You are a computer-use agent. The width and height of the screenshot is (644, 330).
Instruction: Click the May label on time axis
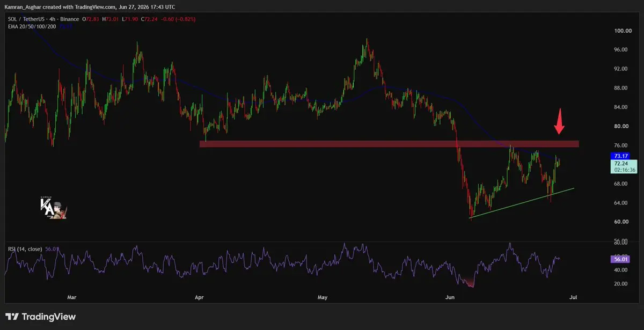[323, 296]
